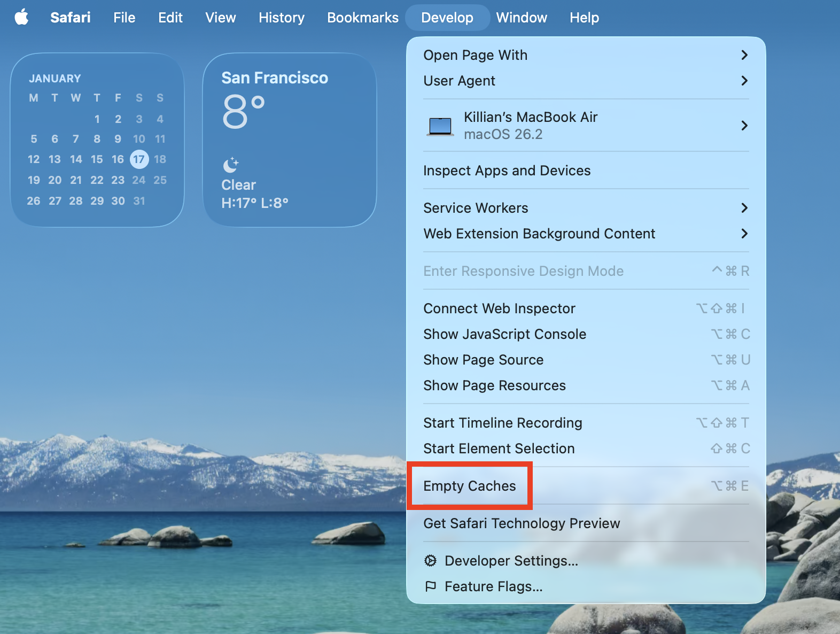This screenshot has width=840, height=634.
Task: Choose Connect Web Inspector
Action: pos(586,308)
